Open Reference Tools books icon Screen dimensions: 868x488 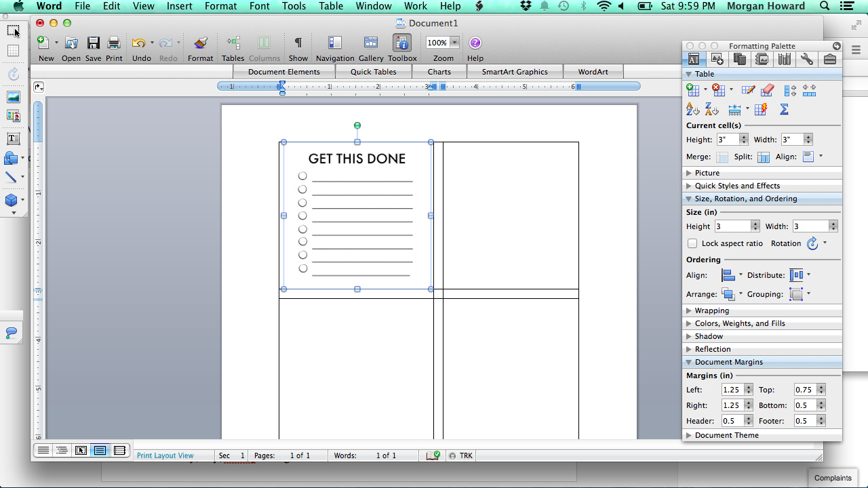click(x=785, y=59)
